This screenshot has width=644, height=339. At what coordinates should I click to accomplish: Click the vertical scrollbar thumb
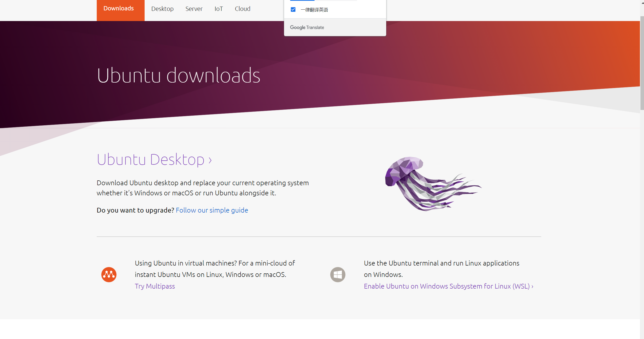(x=642, y=63)
